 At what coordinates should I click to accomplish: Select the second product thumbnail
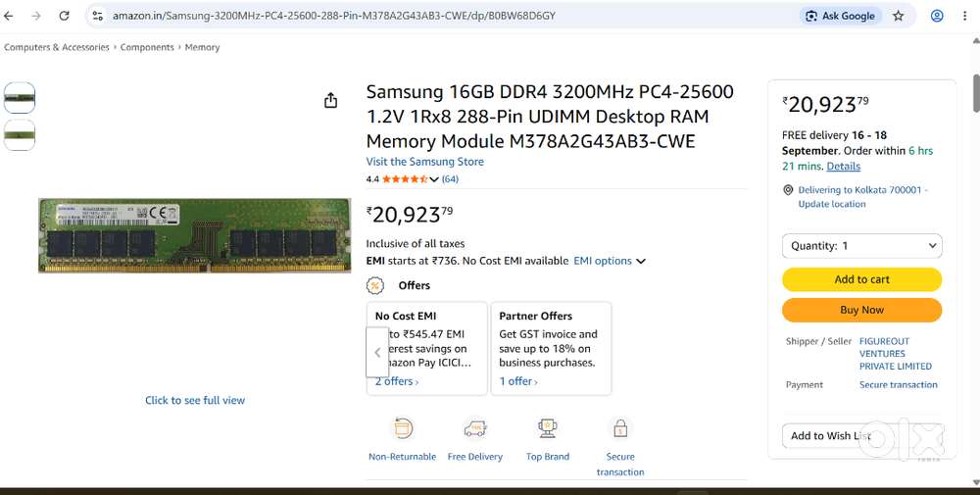20,135
